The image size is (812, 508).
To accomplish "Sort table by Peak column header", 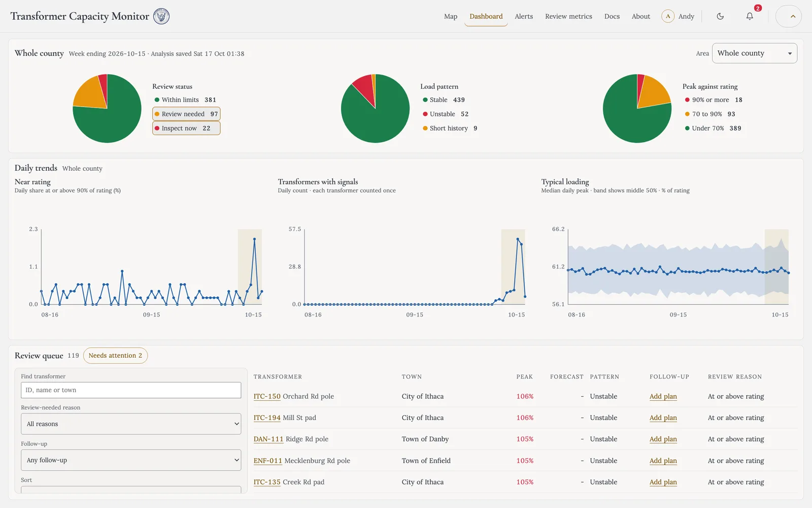I will click(525, 377).
